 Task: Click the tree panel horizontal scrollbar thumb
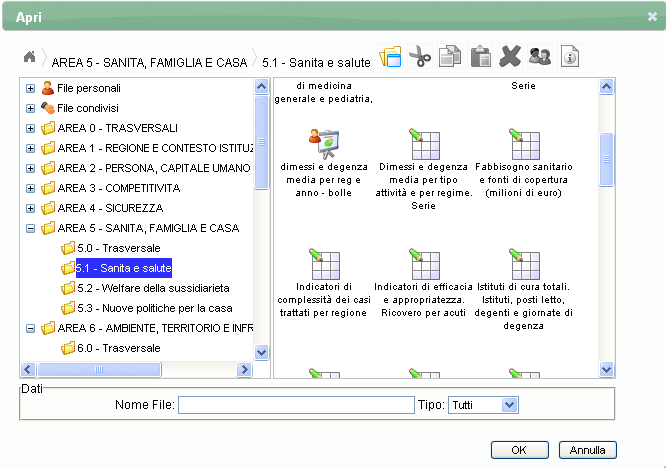click(x=99, y=369)
